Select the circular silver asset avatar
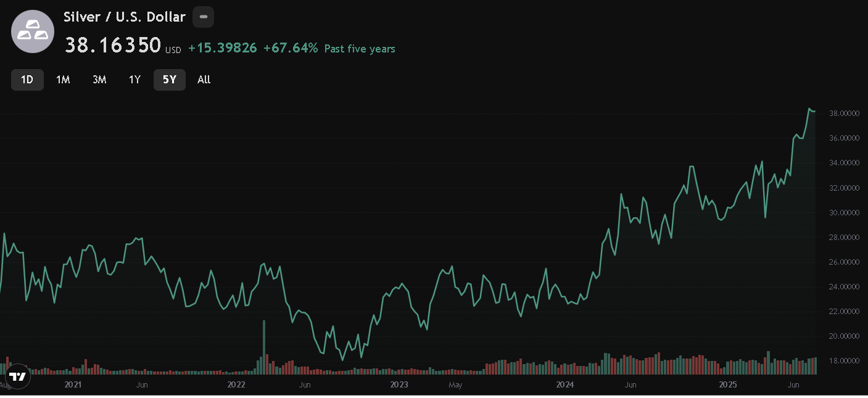 (x=32, y=31)
